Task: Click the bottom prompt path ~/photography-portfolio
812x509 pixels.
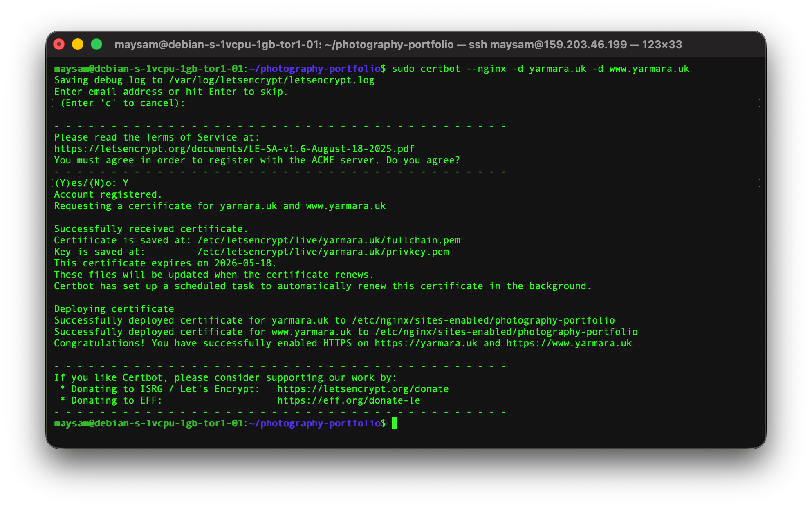Action: [x=315, y=423]
